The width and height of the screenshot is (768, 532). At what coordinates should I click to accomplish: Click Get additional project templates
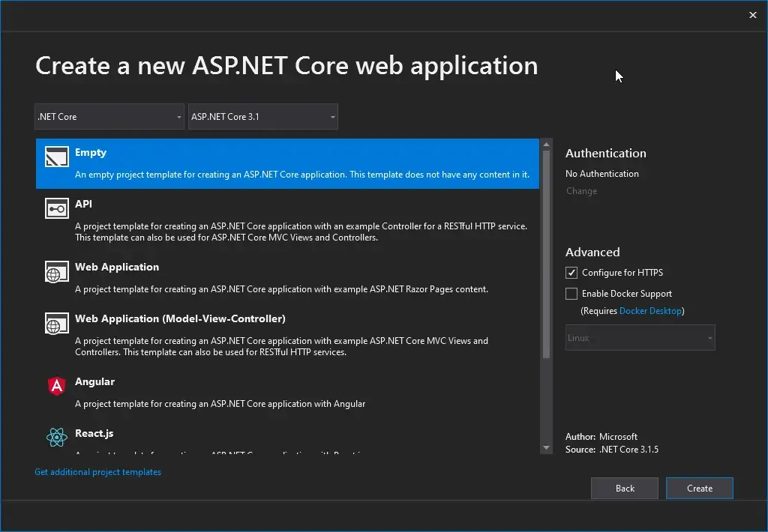(97, 472)
